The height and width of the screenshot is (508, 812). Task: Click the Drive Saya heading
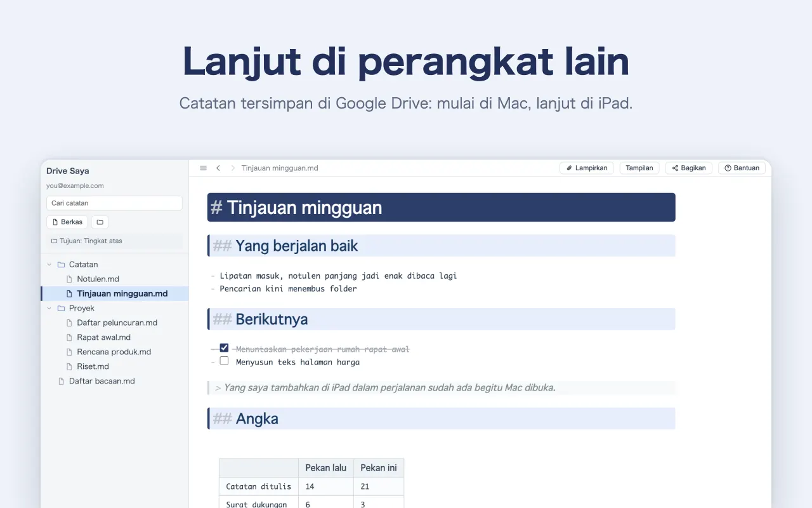pos(67,171)
